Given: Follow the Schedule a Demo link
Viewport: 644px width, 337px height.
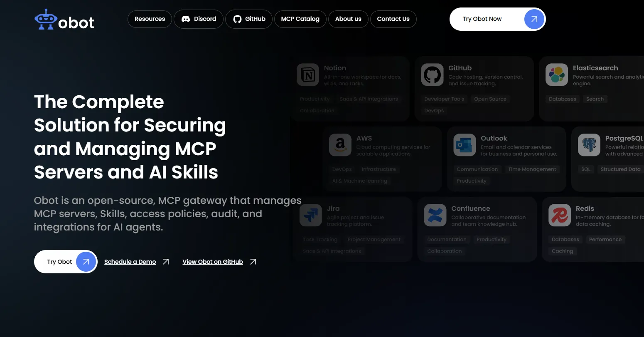Looking at the screenshot, I should coord(130,262).
